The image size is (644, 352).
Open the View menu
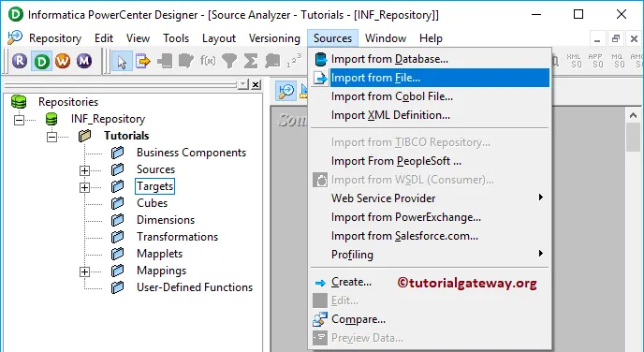pyautogui.click(x=138, y=38)
